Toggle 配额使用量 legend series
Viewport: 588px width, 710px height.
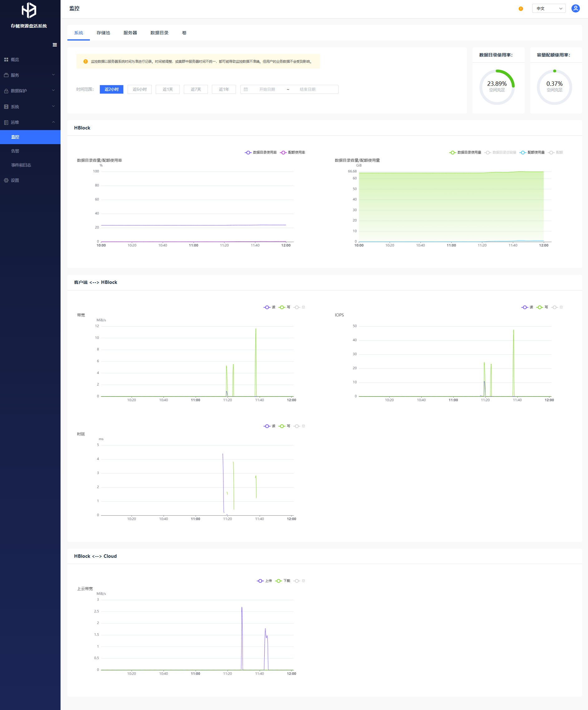532,153
